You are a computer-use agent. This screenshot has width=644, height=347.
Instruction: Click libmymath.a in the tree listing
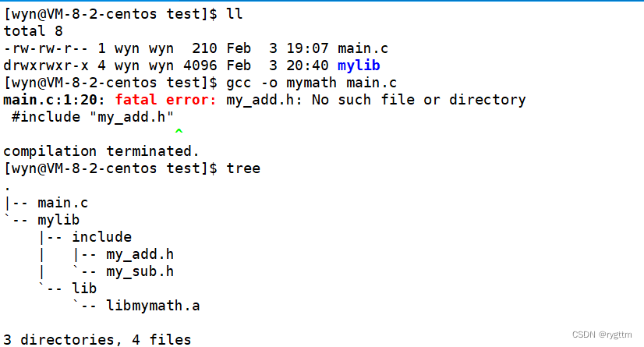click(x=153, y=306)
